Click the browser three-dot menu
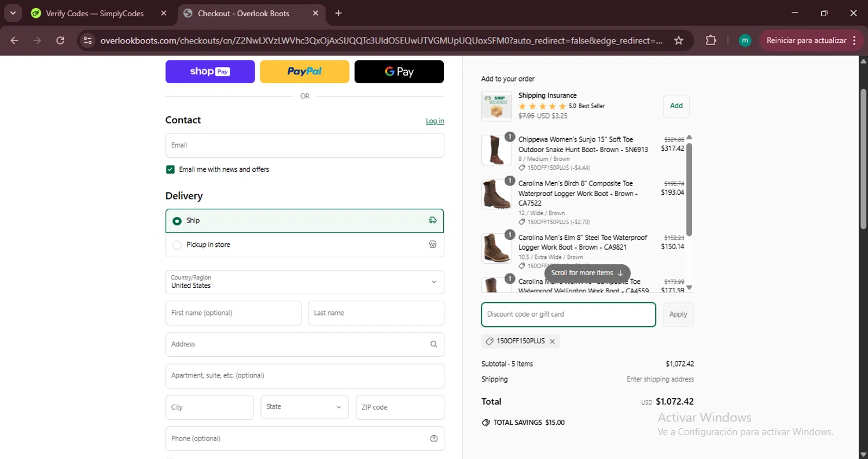 [x=854, y=40]
